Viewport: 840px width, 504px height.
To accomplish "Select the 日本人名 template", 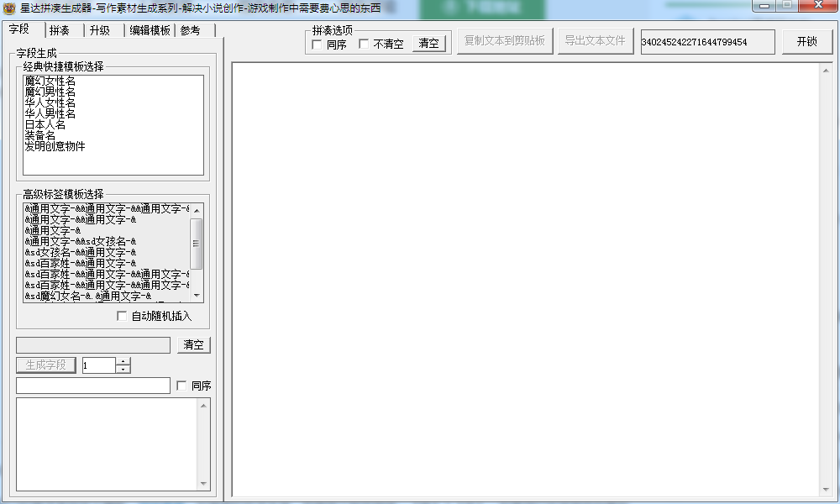I will pos(45,125).
